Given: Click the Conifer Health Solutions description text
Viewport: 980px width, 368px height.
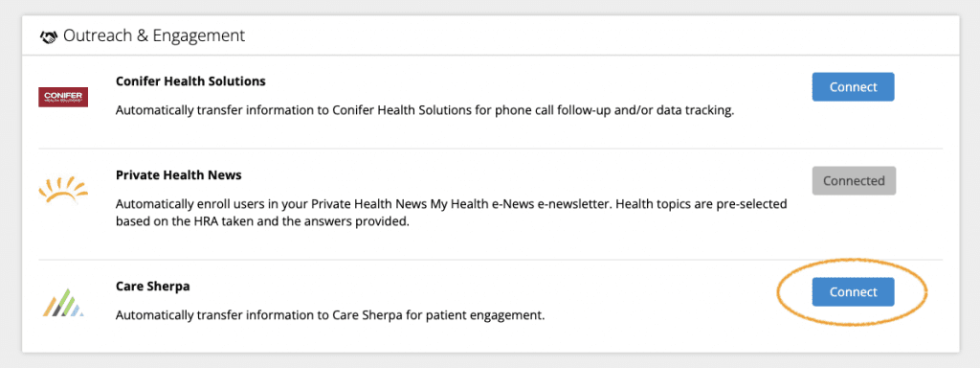Looking at the screenshot, I should point(424,111).
